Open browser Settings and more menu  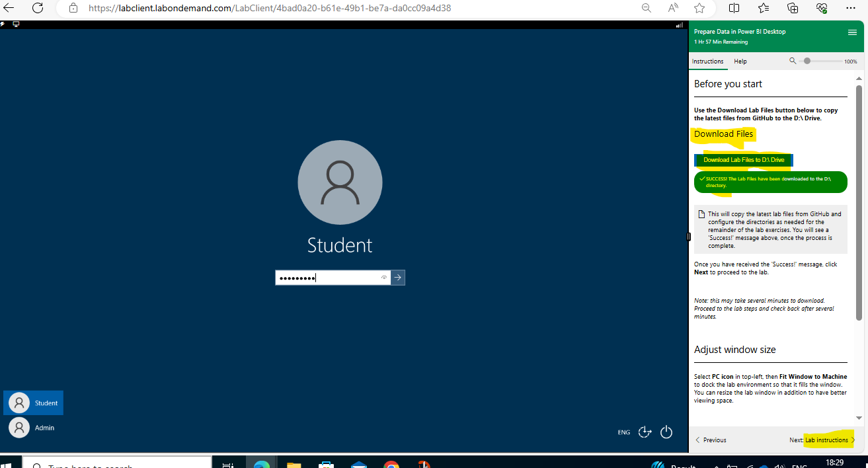[x=851, y=9]
